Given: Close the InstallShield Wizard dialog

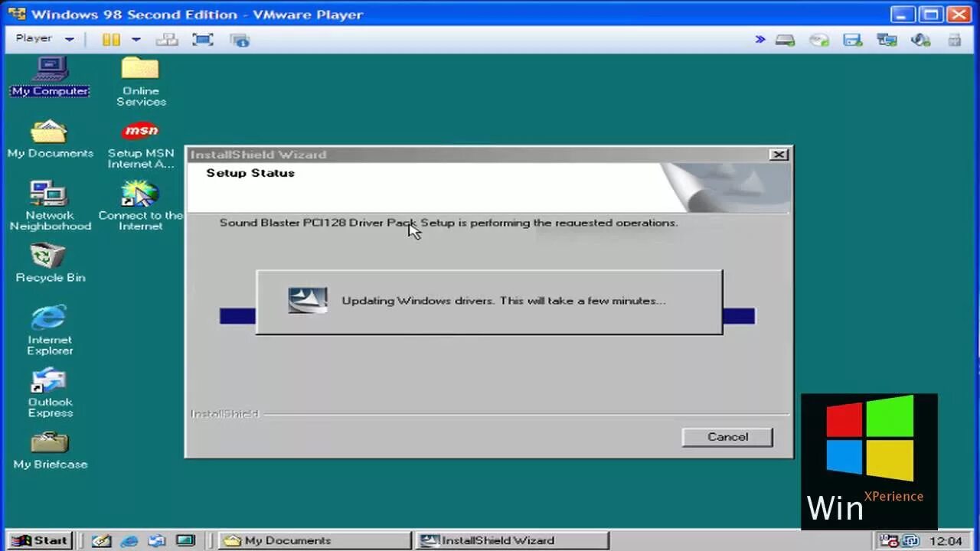Looking at the screenshot, I should tap(779, 155).
